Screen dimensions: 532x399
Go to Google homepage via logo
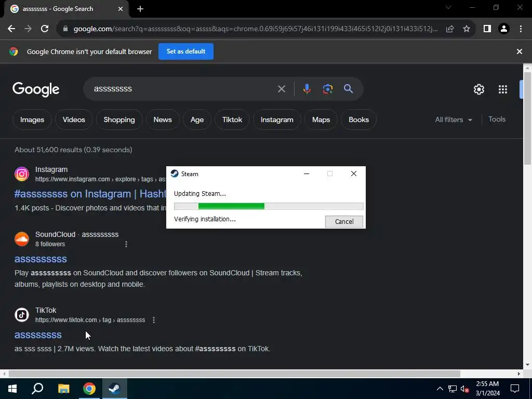36,89
